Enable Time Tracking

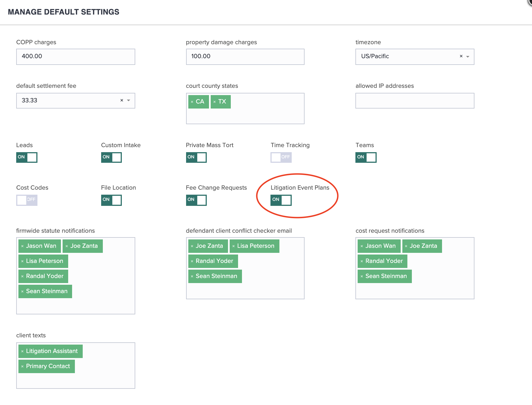281,157
